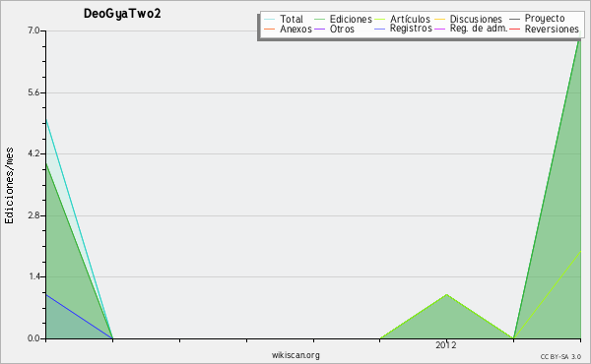Click the 2.8 y-axis value
591x364 pixels.
(x=33, y=215)
